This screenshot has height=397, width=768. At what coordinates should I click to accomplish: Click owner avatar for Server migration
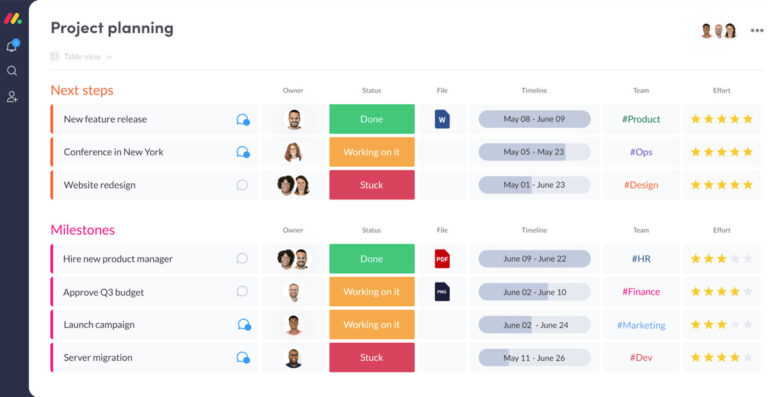(x=293, y=358)
